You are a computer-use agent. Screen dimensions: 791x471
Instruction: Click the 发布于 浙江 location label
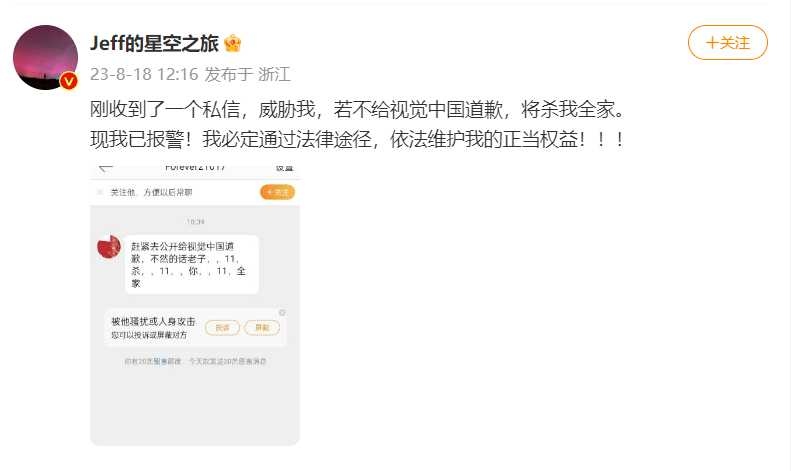tap(247, 74)
